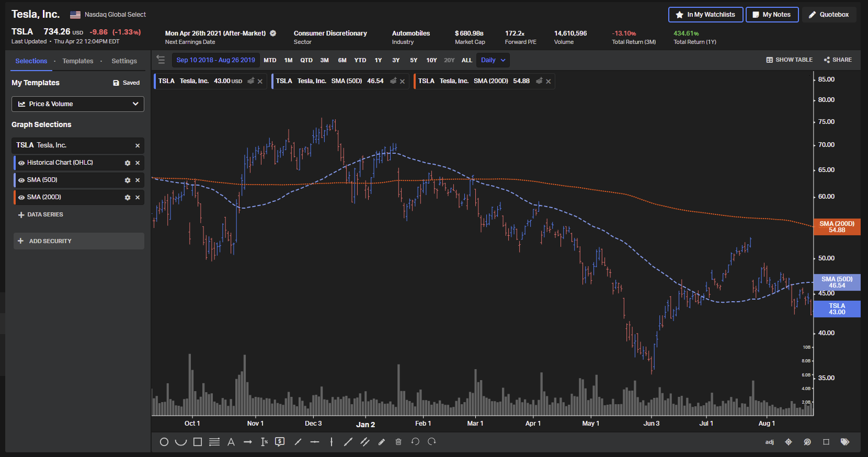868x457 pixels.
Task: Open the Daily interval dropdown
Action: click(493, 60)
